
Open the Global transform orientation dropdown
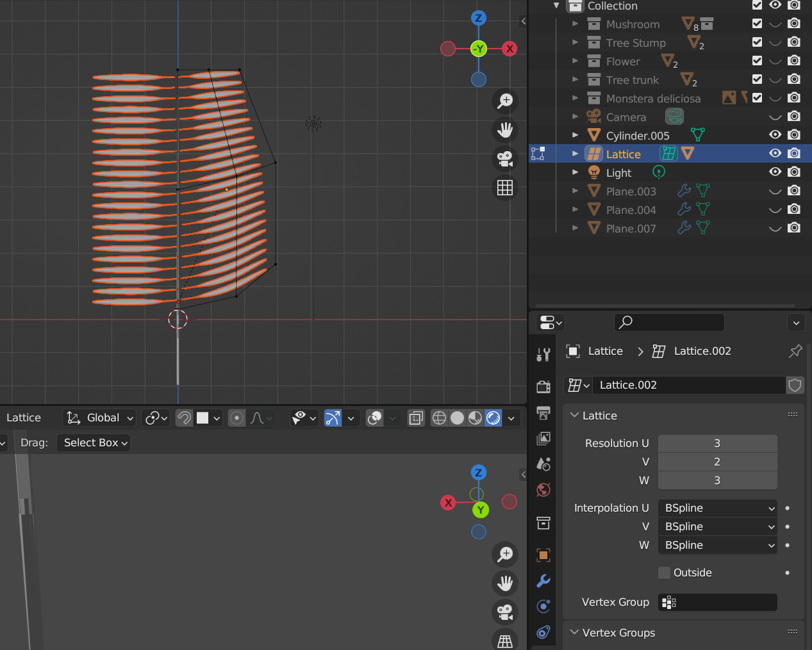click(100, 418)
